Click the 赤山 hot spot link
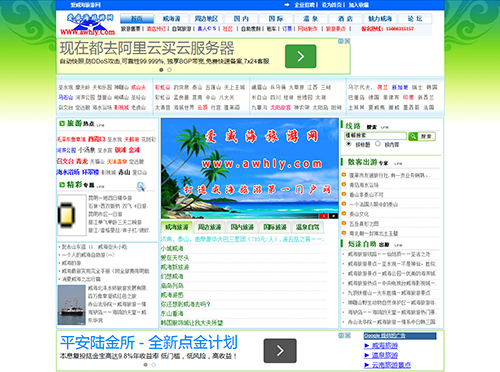Screen dimensions: 500x372 click(124, 172)
